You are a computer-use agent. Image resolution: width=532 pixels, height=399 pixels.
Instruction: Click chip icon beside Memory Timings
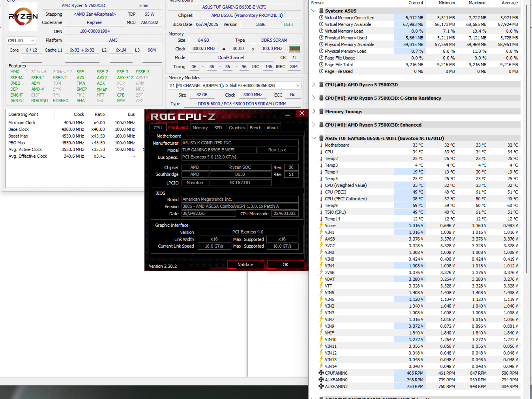coord(321,111)
